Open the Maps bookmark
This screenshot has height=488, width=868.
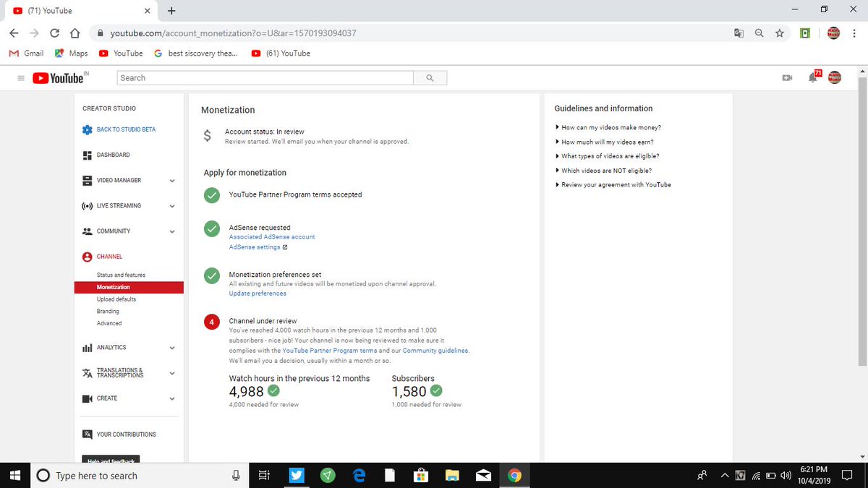point(72,53)
